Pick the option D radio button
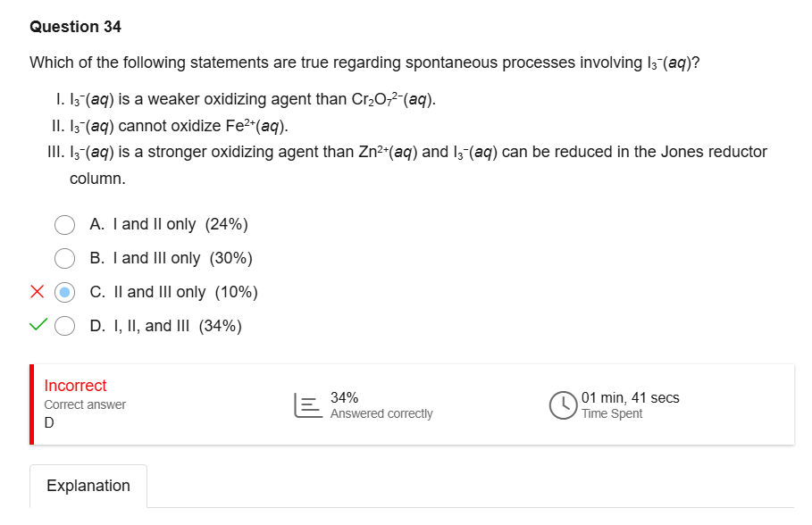This screenshot has width=812, height=525. pos(64,326)
